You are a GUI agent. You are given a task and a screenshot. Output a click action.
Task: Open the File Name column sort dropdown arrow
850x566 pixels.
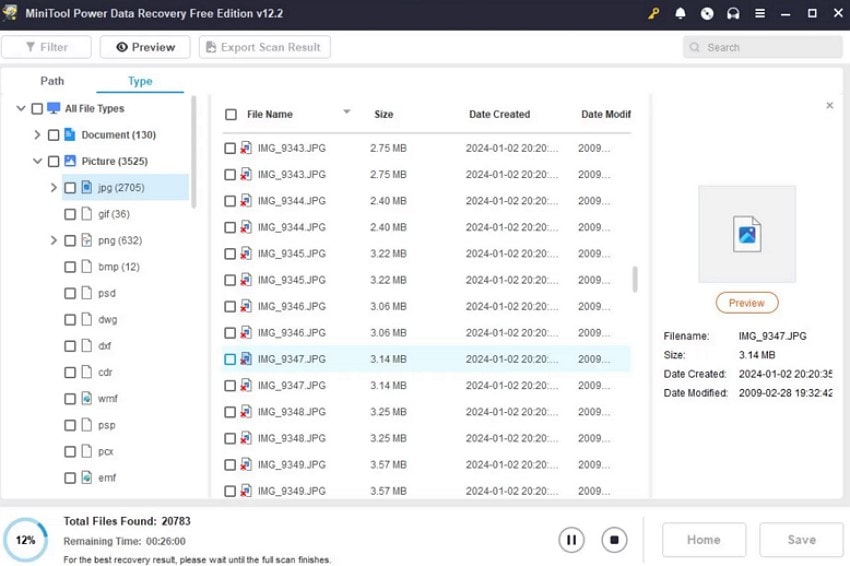(346, 112)
